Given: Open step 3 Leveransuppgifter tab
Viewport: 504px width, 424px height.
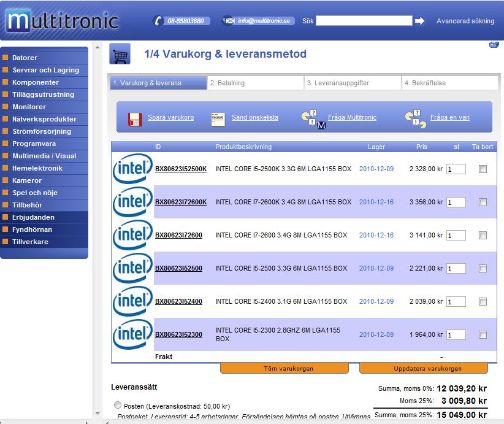Looking at the screenshot, I should pyautogui.click(x=353, y=83).
